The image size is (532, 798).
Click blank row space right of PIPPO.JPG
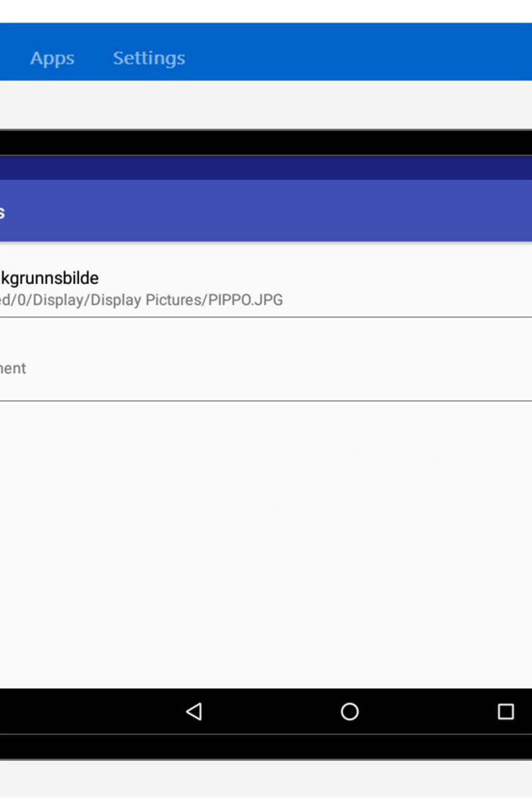point(407,300)
